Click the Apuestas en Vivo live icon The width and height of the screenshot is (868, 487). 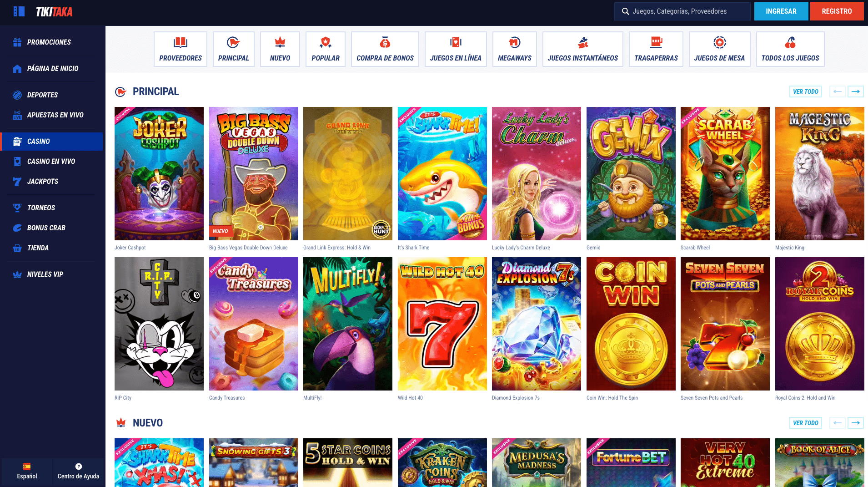17,115
